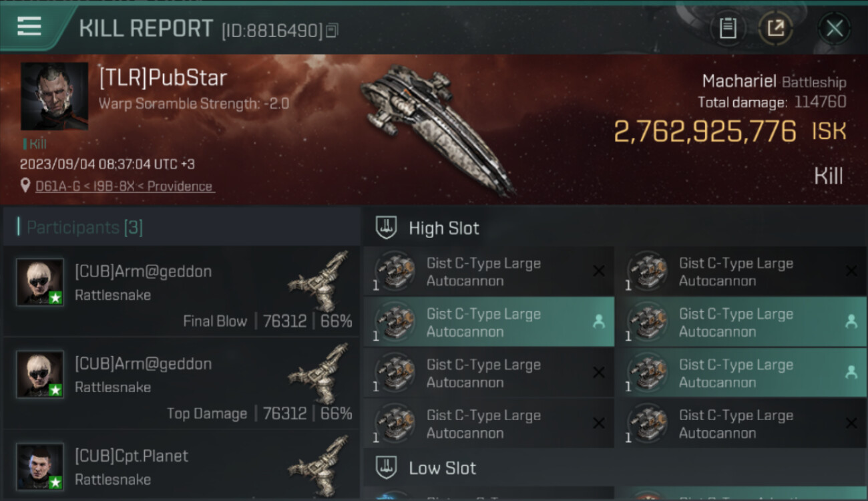Screen dimensions: 868x501
Task: Open the D61A-G Providence location link
Action: click(124, 186)
